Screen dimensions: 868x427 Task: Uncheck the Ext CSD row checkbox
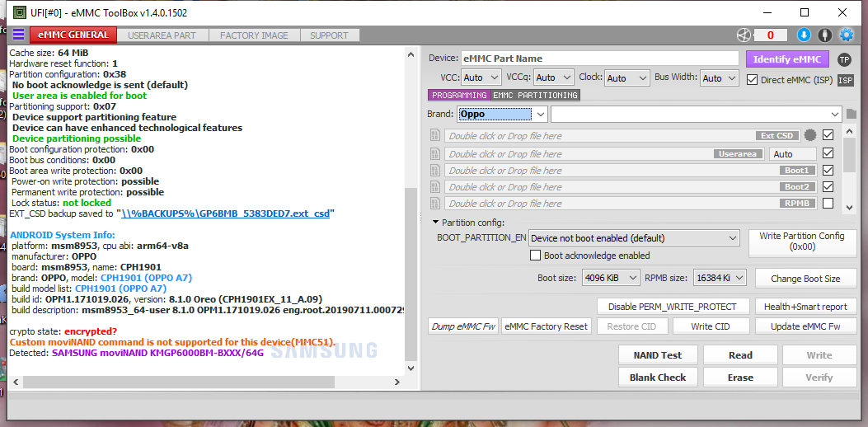point(828,134)
